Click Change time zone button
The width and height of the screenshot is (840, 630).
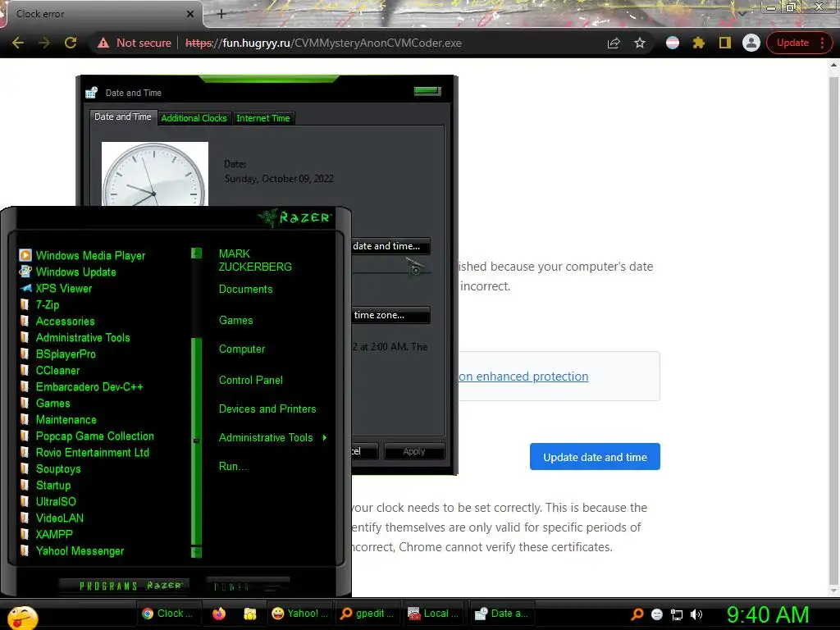(390, 315)
